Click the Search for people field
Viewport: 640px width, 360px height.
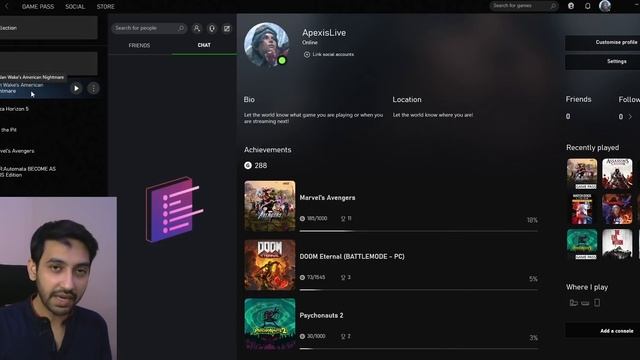pyautogui.click(x=149, y=28)
